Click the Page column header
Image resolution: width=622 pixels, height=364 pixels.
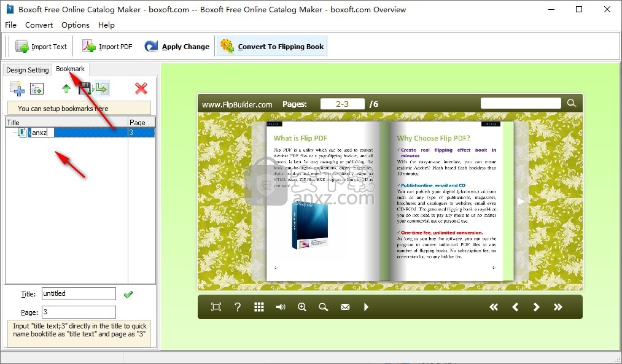pyautogui.click(x=142, y=123)
